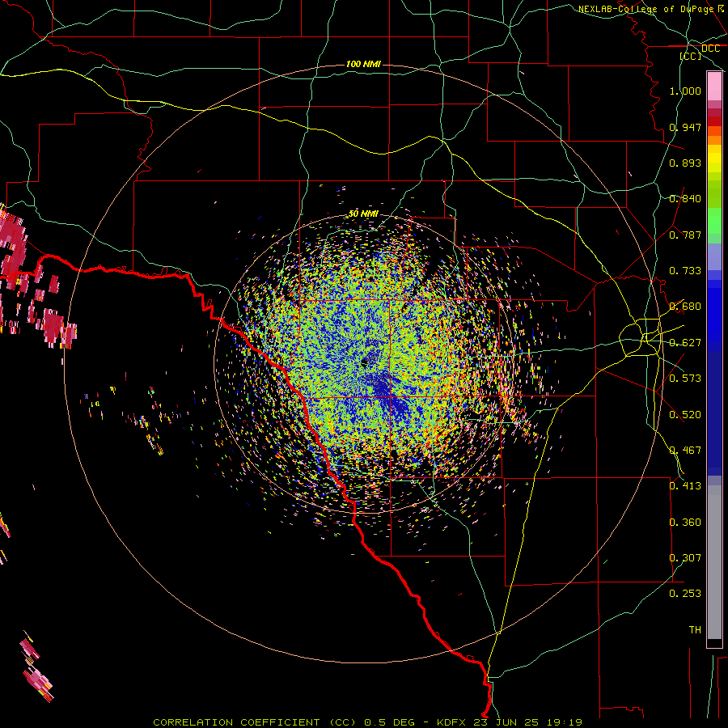
Task: Click the 1.000 scale value
Action: (x=685, y=91)
